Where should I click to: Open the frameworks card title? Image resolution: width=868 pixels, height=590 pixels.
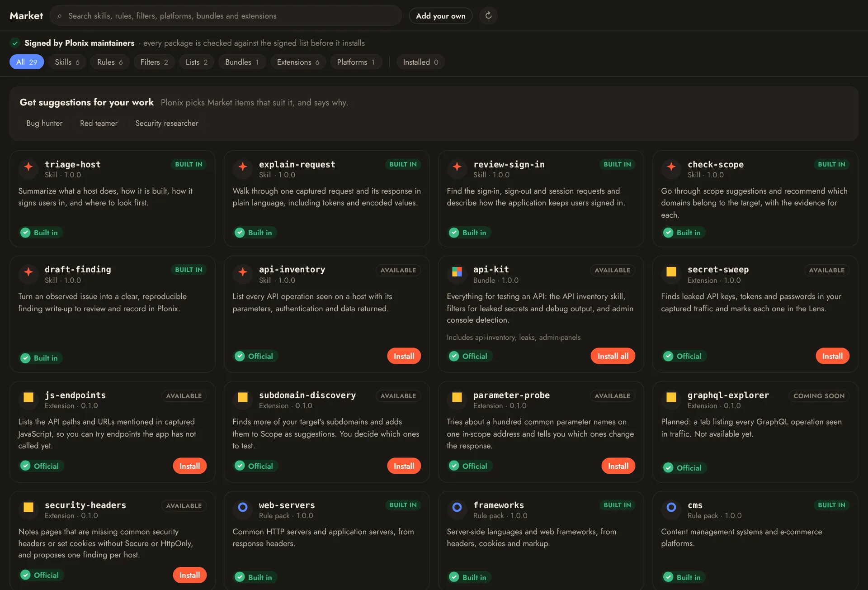(498, 505)
